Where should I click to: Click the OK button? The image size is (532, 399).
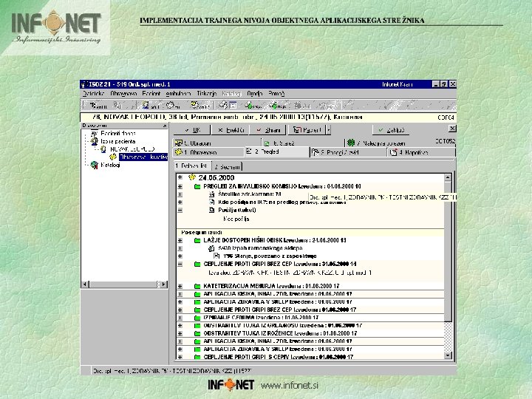192,130
